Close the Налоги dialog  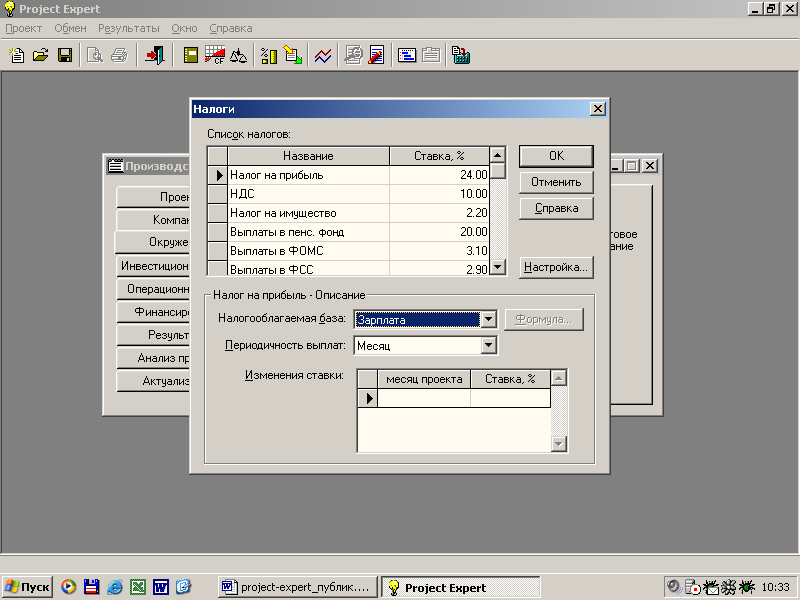pyautogui.click(x=597, y=109)
